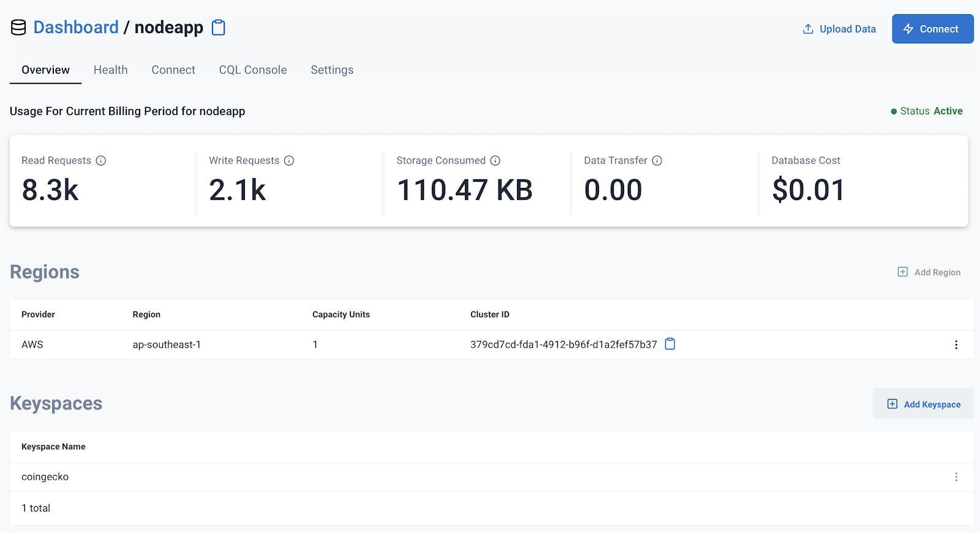The width and height of the screenshot is (980, 533).
Task: Click the Write Requests info icon
Action: coord(289,160)
